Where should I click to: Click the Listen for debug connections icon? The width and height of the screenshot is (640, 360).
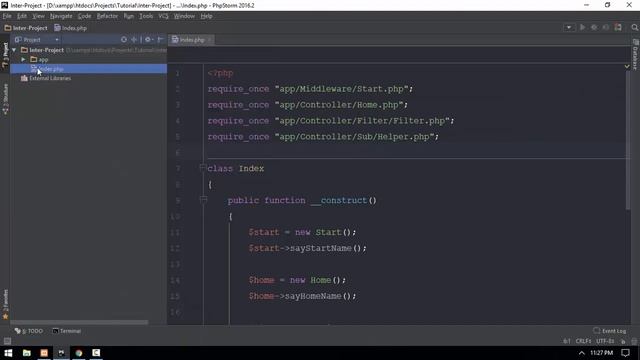tap(618, 27)
